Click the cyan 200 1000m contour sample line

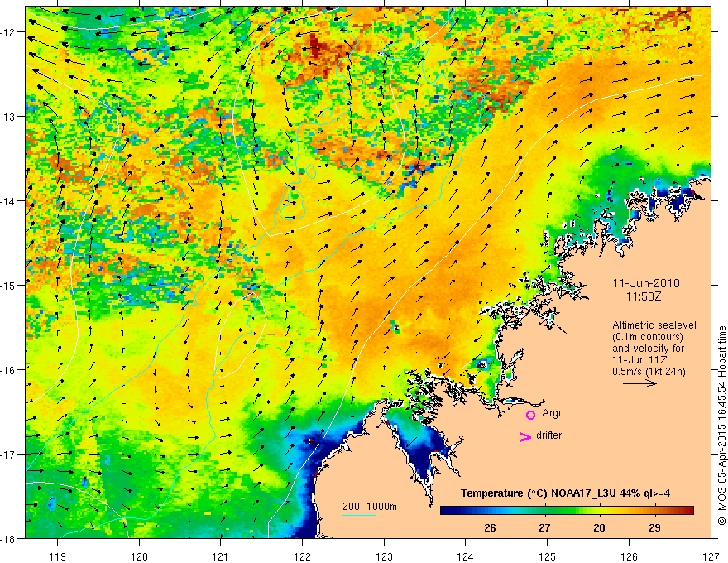click(x=358, y=515)
